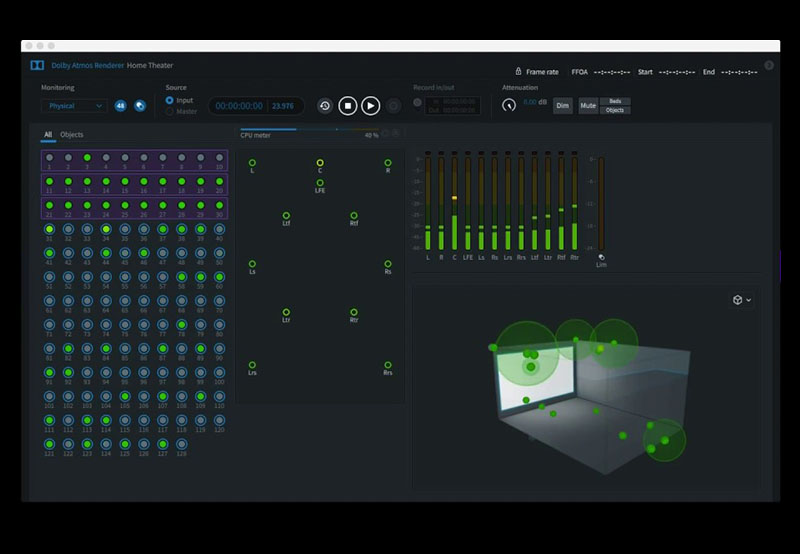Click the Dolby logo icon
Screen dimensions: 800x554
coord(37,65)
